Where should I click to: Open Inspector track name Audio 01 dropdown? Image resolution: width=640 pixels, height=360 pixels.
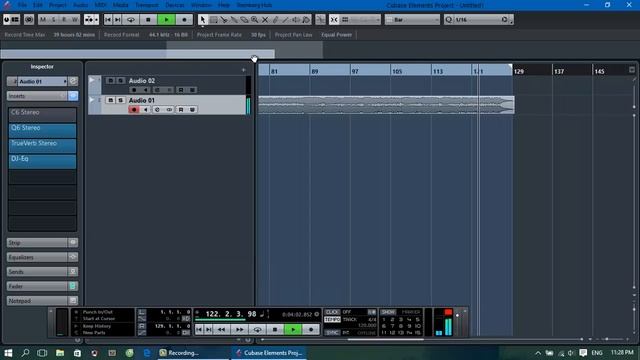(42, 81)
